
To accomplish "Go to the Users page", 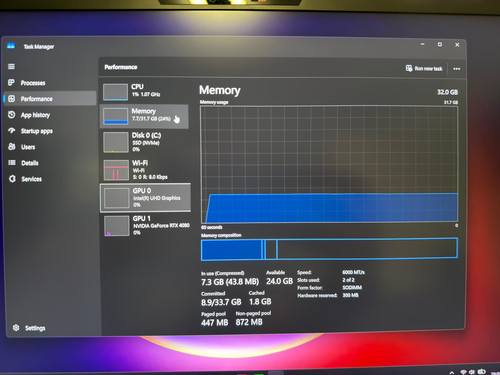I will coord(50,147).
